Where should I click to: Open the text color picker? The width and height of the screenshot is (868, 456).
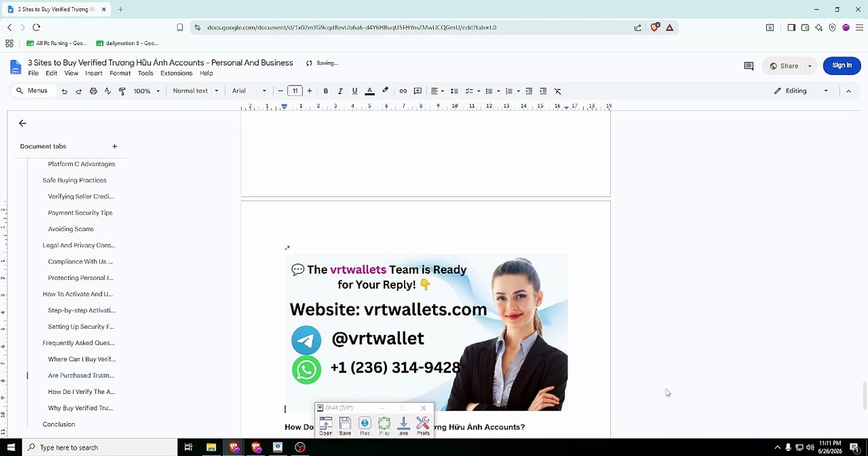370,91
